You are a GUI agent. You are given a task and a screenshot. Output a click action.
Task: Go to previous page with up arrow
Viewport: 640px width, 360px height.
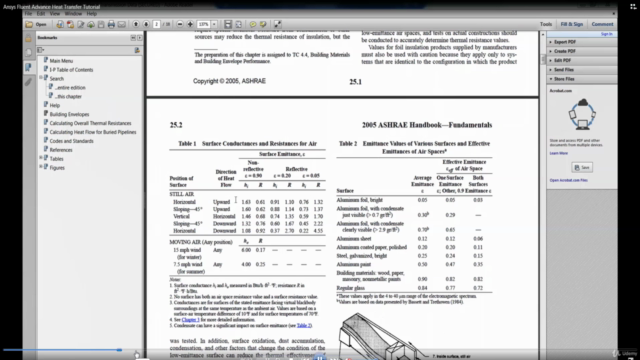pos(136,24)
